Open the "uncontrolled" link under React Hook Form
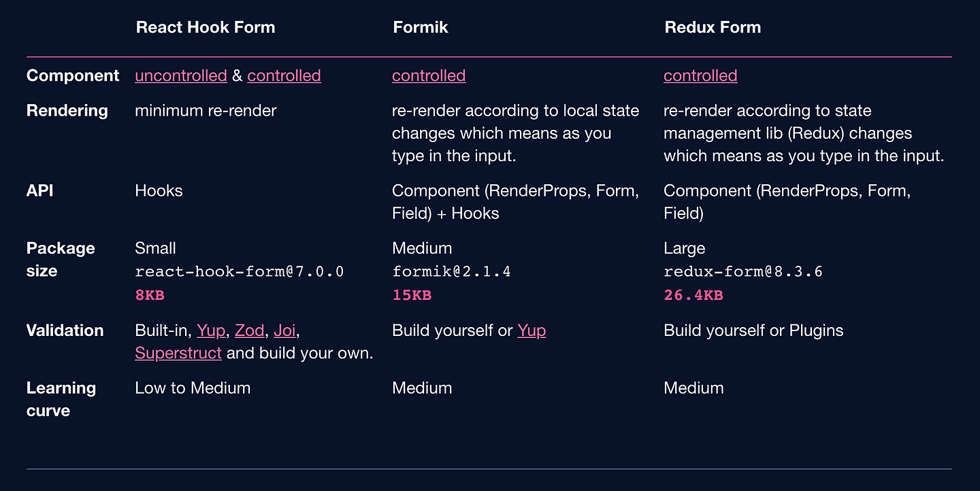Viewport: 980px width, 491px height. click(181, 75)
